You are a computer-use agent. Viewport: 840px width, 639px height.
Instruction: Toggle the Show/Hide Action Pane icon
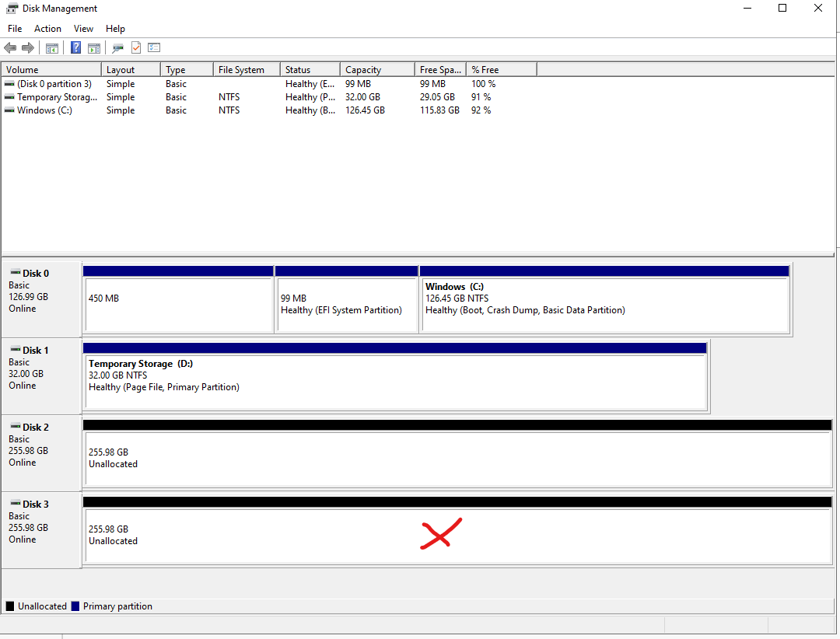pyautogui.click(x=93, y=47)
